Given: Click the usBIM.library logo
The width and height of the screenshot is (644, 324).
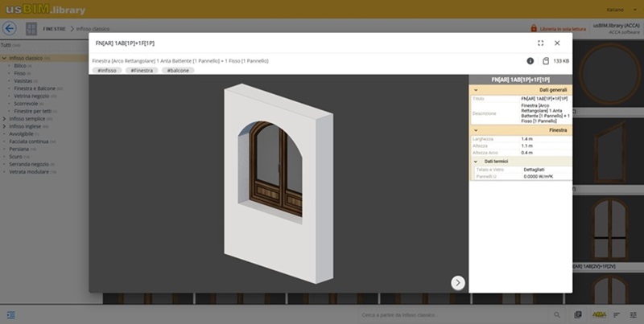Looking at the screenshot, I should point(45,9).
